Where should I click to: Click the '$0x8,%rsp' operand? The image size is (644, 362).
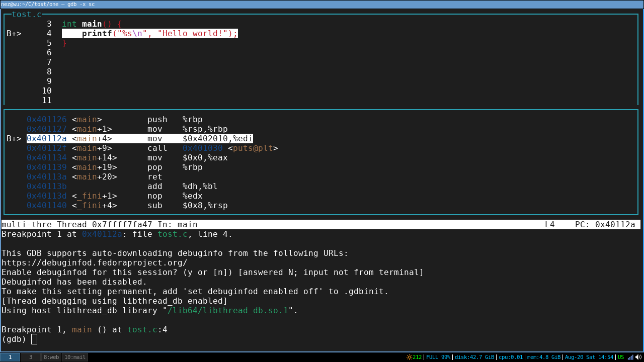(205, 206)
